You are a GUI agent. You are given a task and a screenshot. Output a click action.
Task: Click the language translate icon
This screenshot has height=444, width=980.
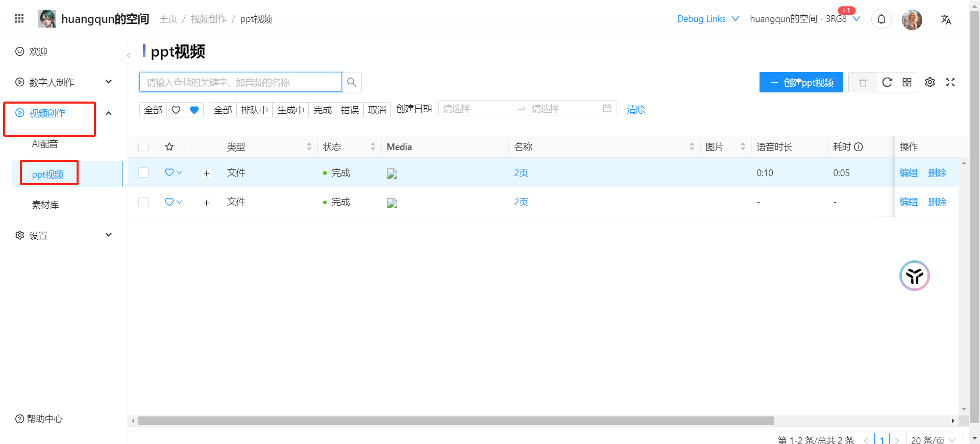coord(946,19)
